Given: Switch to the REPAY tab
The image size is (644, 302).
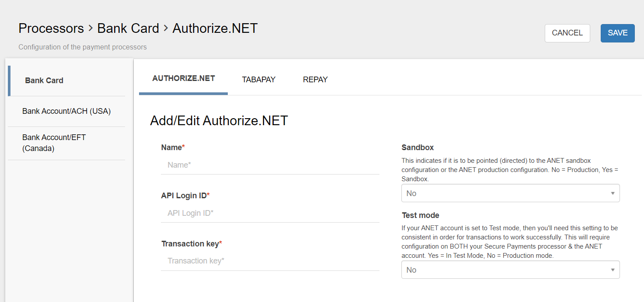Looking at the screenshot, I should [315, 80].
